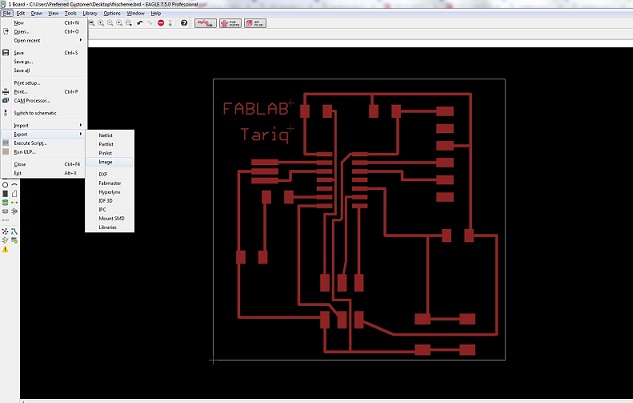Select the DRC check tool

(15, 240)
